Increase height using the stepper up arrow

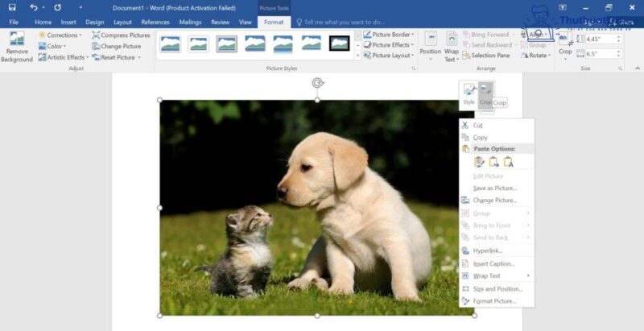[x=618, y=37]
